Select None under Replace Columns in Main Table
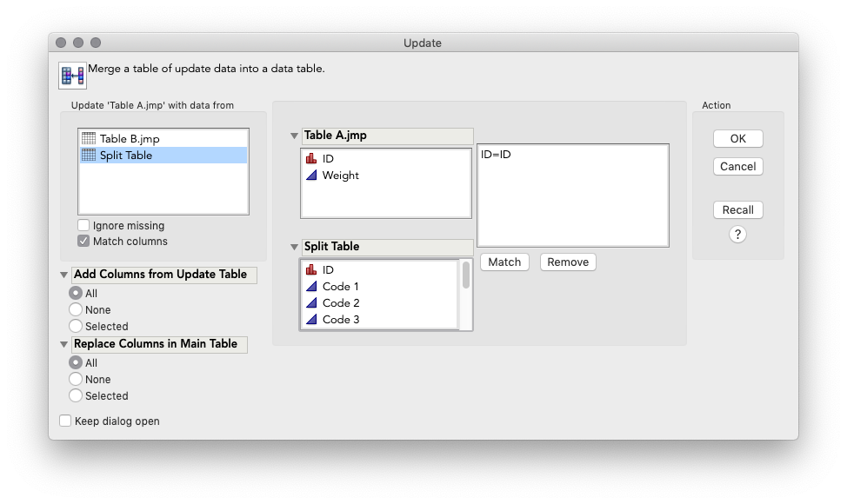The width and height of the screenshot is (847, 504). [76, 380]
